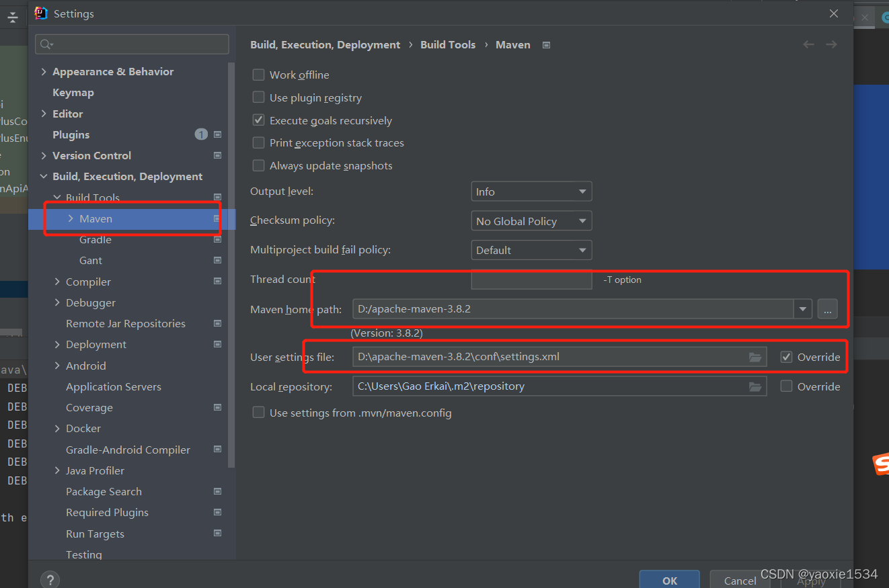Open help with the question mark icon
889x588 pixels.
(x=50, y=580)
